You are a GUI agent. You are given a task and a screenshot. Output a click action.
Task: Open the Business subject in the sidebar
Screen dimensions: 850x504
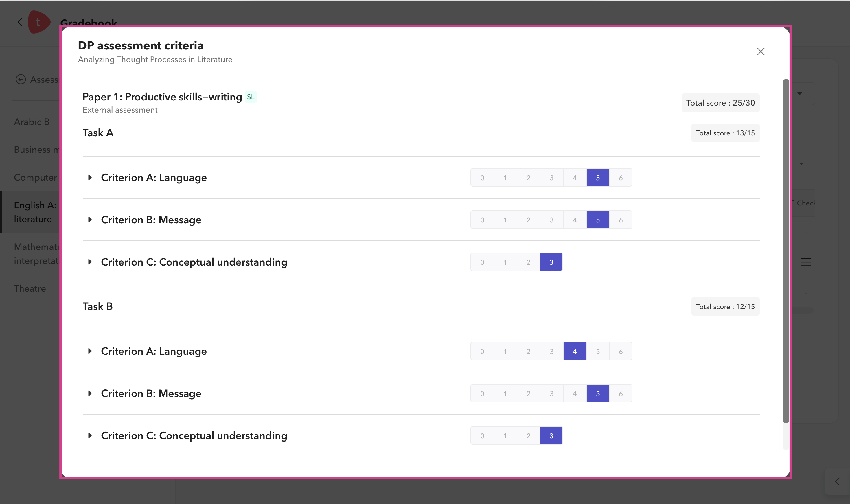tap(37, 149)
